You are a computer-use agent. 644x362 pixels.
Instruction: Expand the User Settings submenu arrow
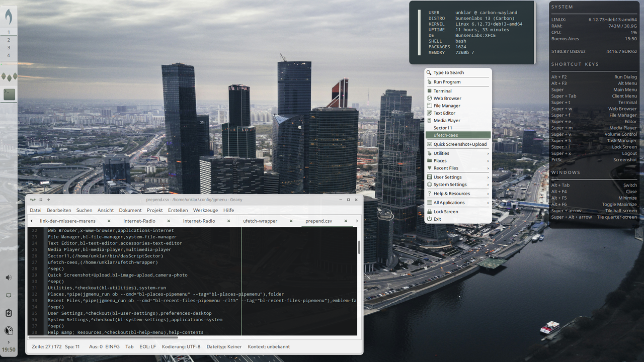coord(488,177)
